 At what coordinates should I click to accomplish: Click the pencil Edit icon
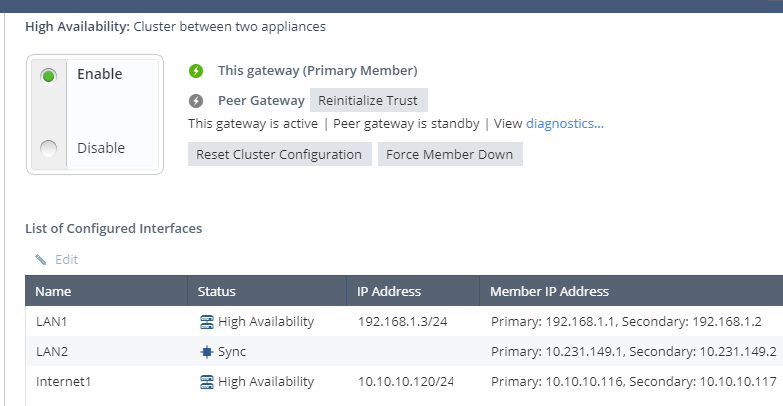[x=40, y=260]
